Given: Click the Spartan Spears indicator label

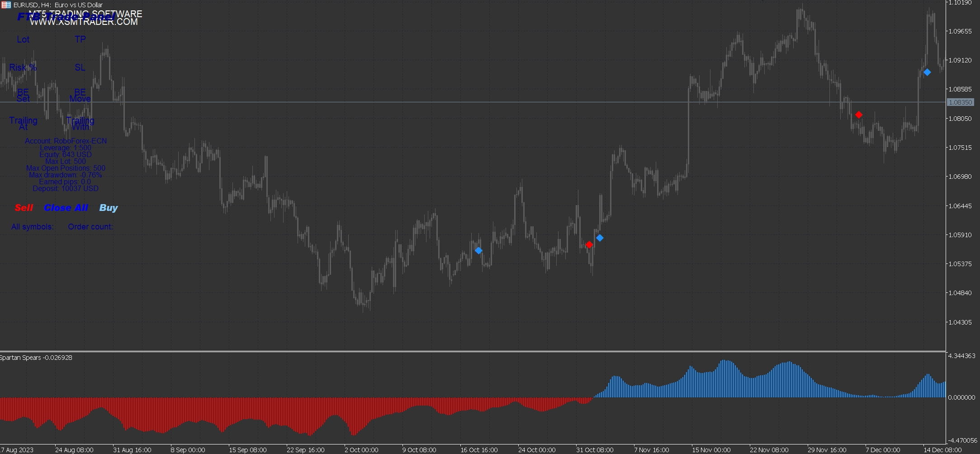Looking at the screenshot, I should tap(36, 358).
